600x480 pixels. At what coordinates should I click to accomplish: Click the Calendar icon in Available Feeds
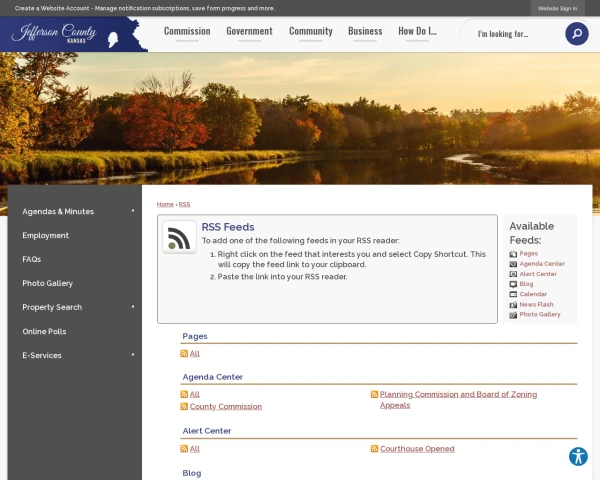coord(513,294)
